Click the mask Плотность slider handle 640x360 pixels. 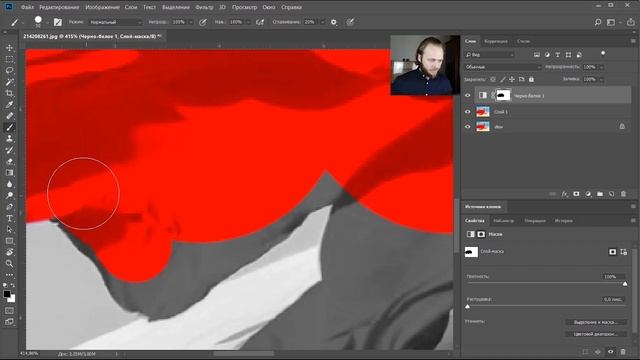pos(625,284)
